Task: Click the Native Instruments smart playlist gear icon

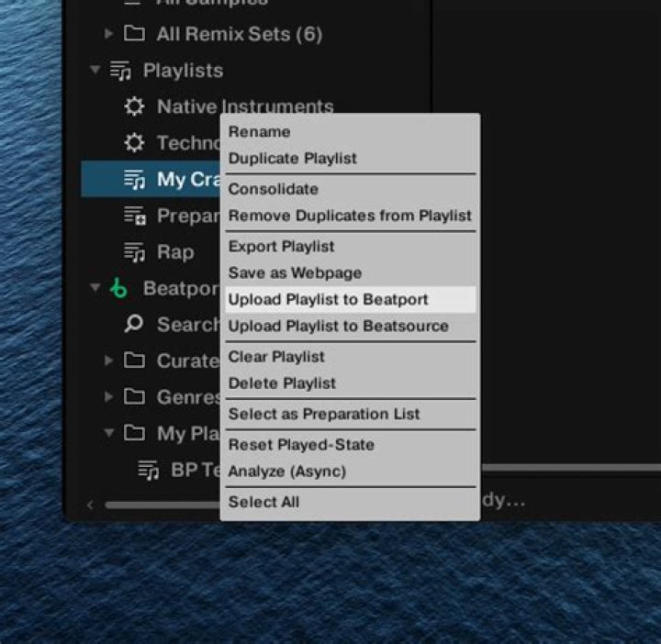Action: 134,106
